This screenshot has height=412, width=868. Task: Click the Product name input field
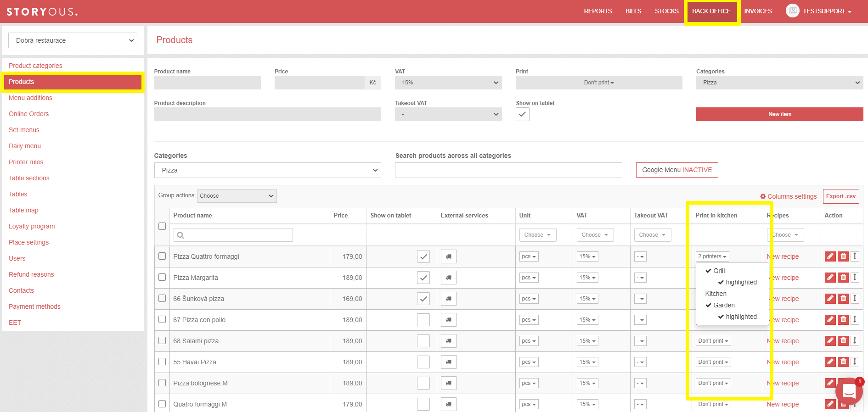(208, 83)
